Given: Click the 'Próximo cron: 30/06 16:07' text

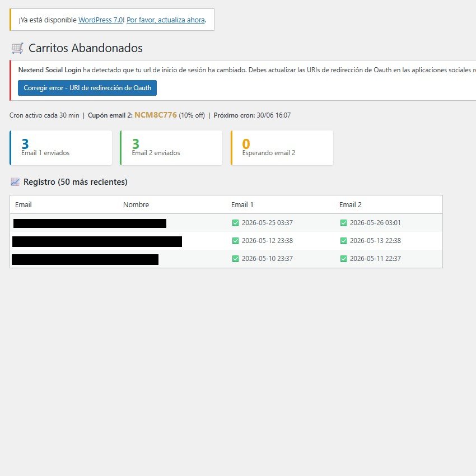Looking at the screenshot, I should [252, 115].
